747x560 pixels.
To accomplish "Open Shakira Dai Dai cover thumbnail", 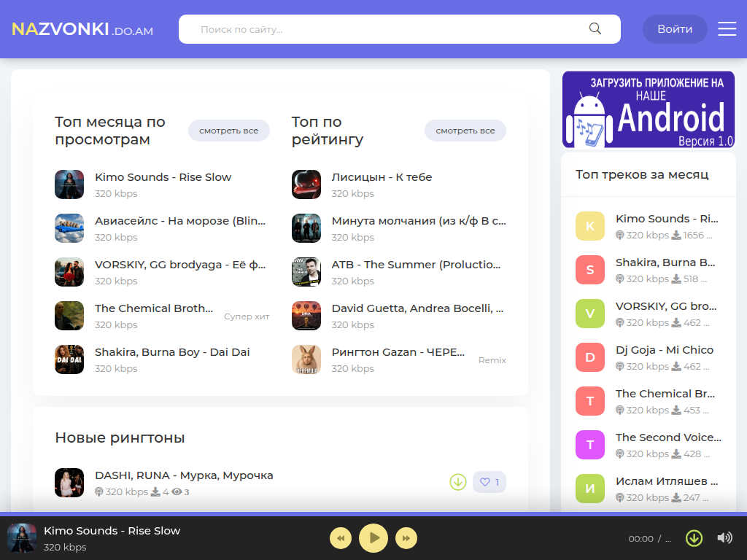I will click(69, 359).
